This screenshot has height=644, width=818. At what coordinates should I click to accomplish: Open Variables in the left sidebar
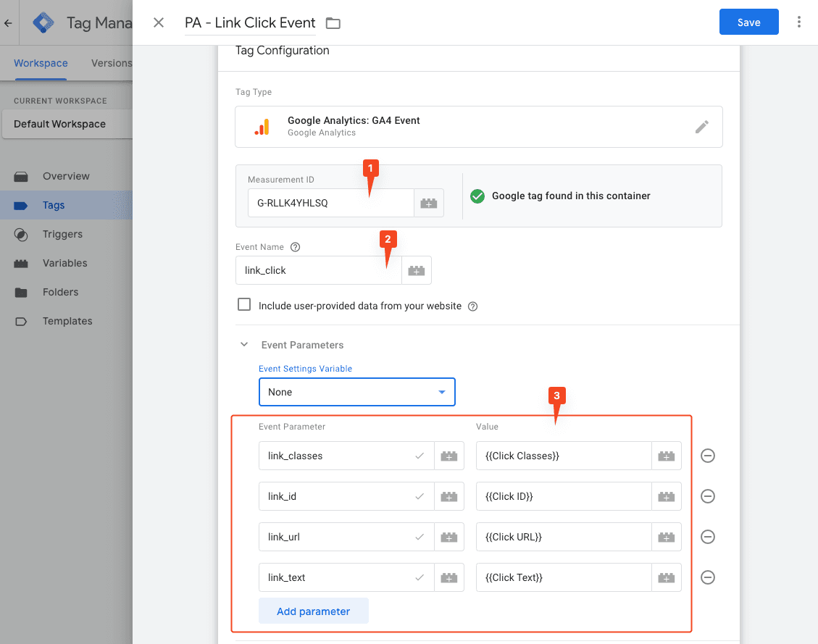[x=64, y=263]
